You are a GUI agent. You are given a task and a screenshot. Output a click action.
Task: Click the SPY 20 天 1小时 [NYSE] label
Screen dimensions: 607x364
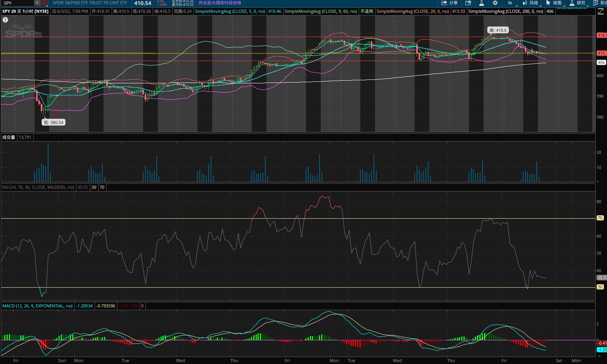pyautogui.click(x=26, y=11)
